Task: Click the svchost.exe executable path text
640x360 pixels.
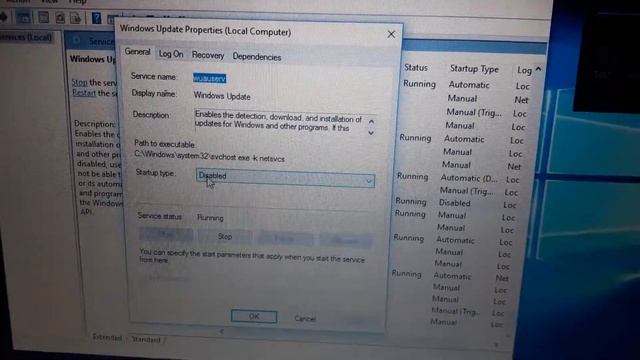Action: 209,157
